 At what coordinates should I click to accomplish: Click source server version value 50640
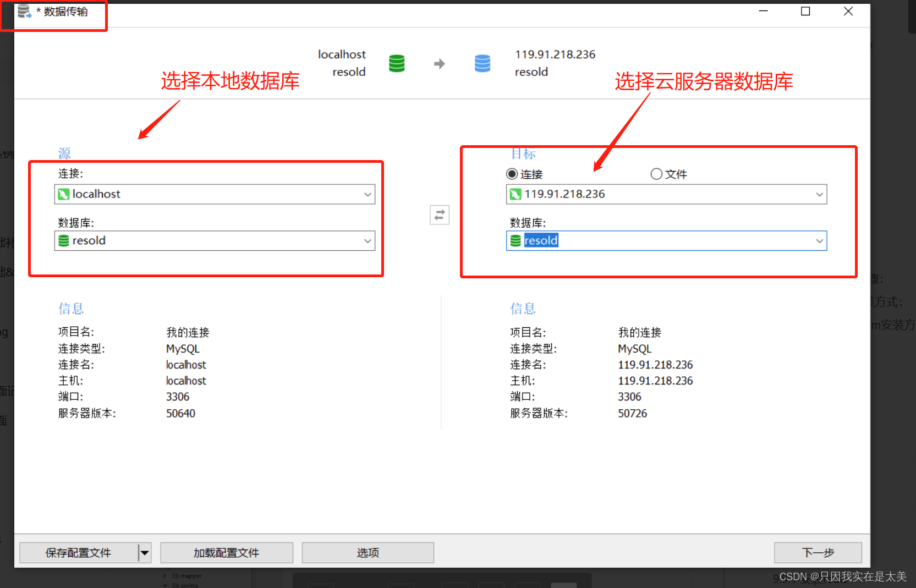tap(180, 413)
